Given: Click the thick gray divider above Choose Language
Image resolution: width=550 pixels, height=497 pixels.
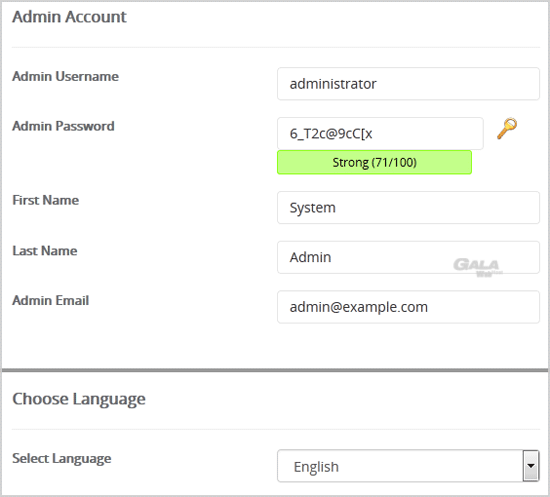Looking at the screenshot, I should pos(275,370).
